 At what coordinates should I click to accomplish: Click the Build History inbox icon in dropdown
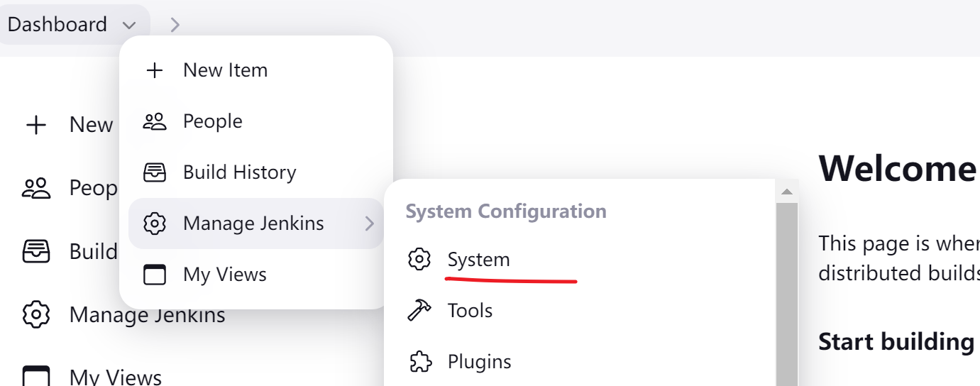[154, 172]
